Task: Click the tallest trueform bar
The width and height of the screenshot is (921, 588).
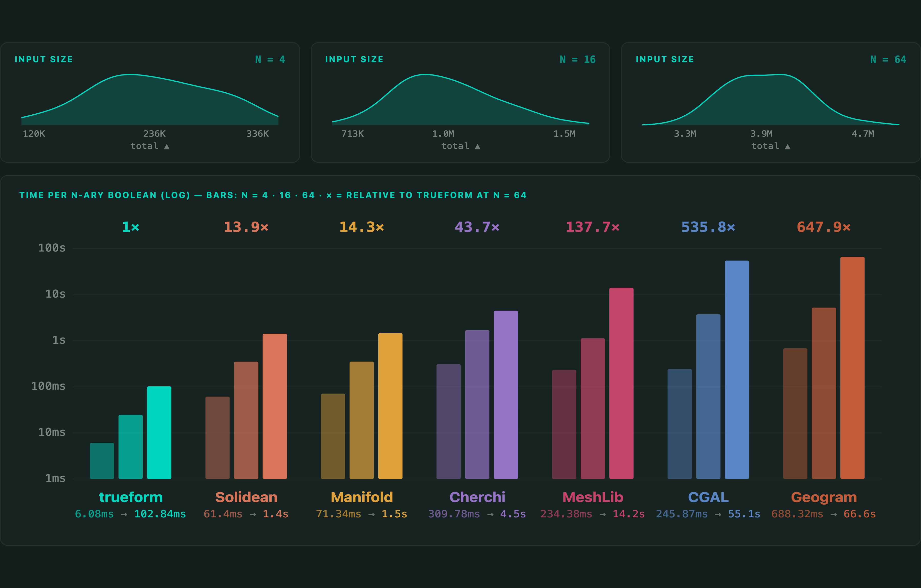Action: [159, 432]
